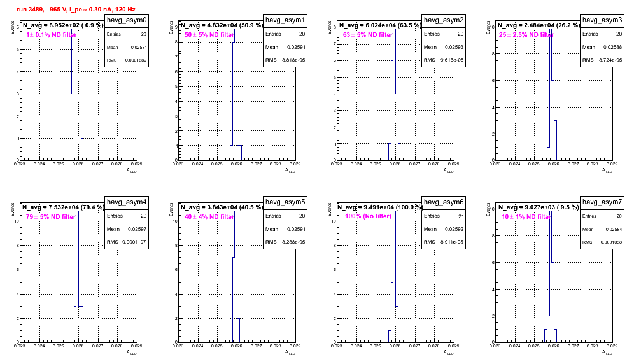
Task: Click RMS 8.724e-05 in havg_asym3 stats
Action: [602, 60]
